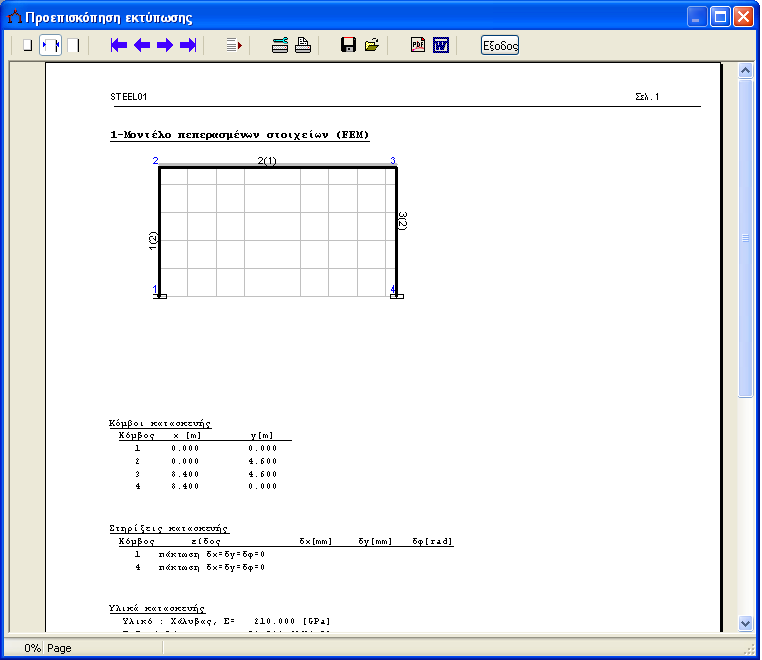
Task: Click member label 3(2) on right column
Action: [402, 221]
